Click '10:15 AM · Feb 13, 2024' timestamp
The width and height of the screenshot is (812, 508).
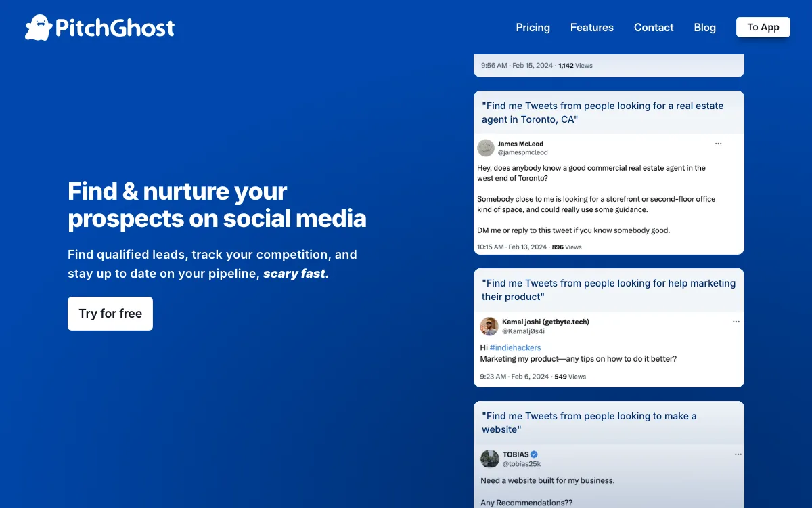pos(512,247)
